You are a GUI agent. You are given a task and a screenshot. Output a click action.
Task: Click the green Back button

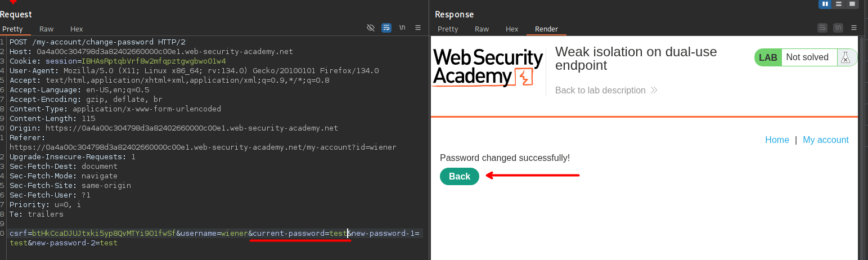click(x=459, y=177)
